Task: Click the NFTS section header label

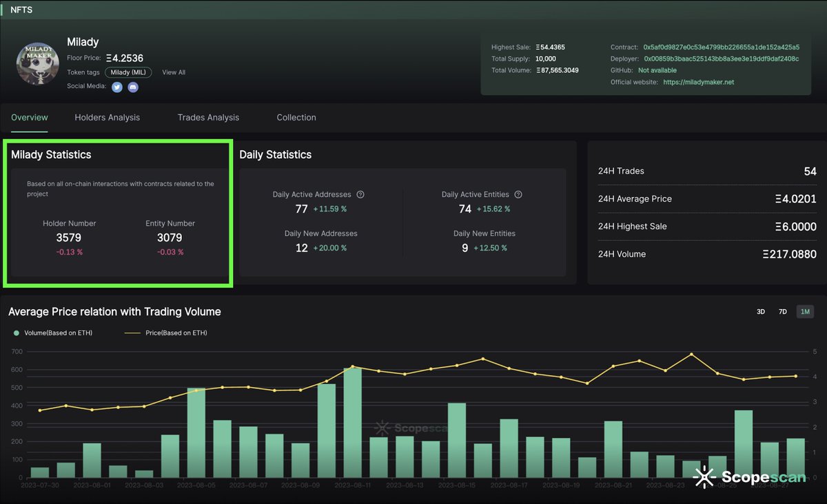Action: coord(21,10)
